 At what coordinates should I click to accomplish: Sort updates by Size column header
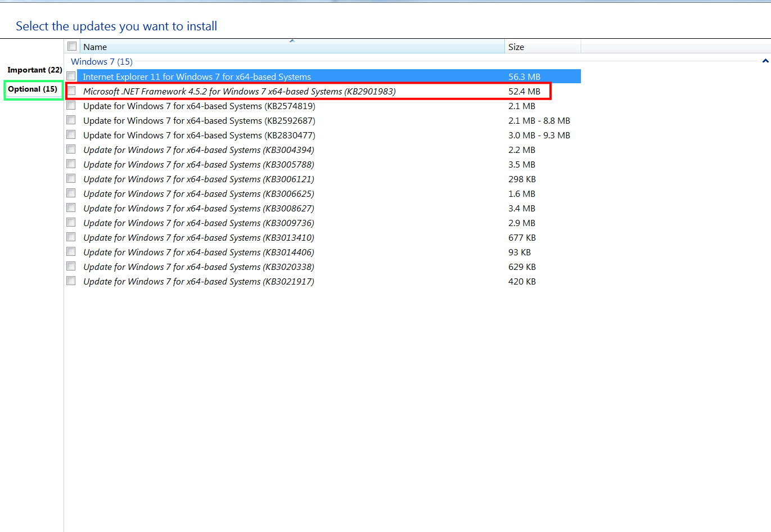tap(543, 47)
